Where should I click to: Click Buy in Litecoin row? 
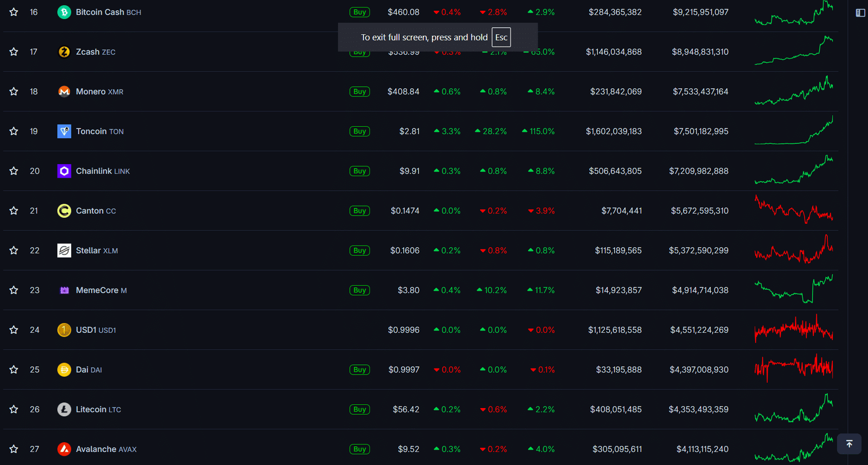tap(360, 409)
